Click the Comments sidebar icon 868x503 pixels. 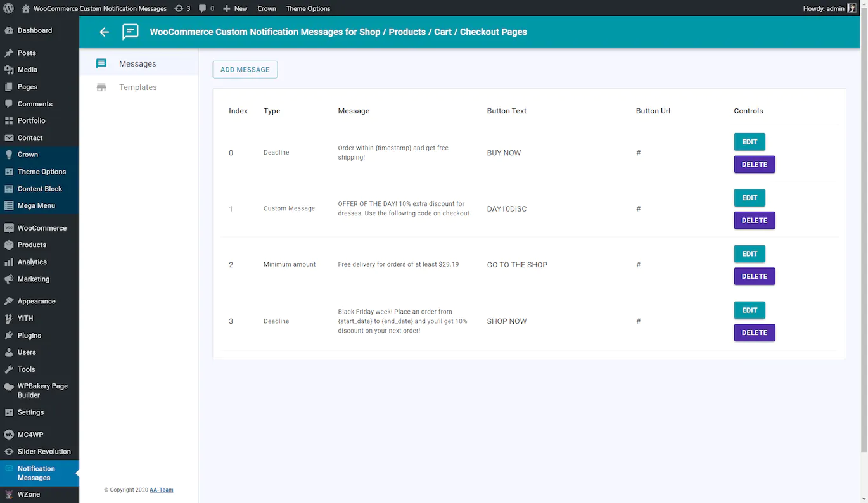click(x=9, y=104)
